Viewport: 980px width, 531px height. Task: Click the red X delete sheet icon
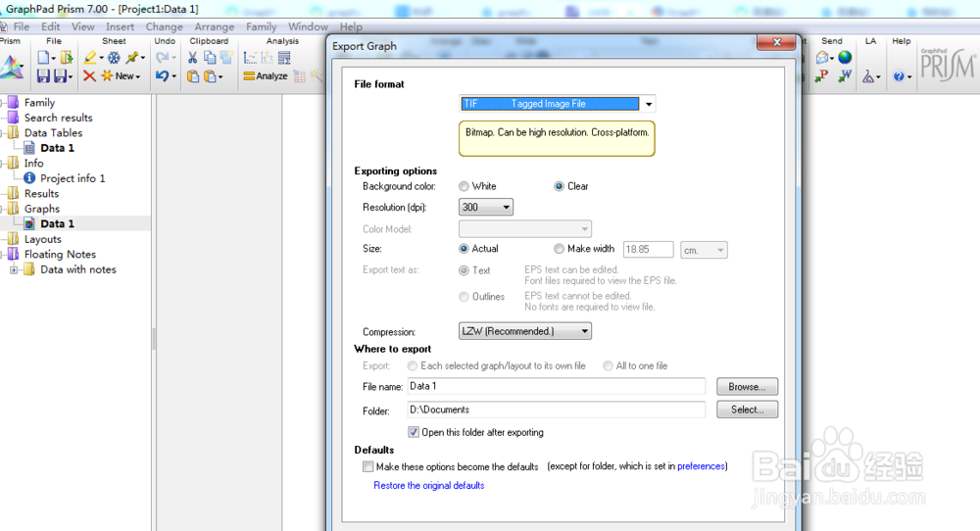pos(89,75)
